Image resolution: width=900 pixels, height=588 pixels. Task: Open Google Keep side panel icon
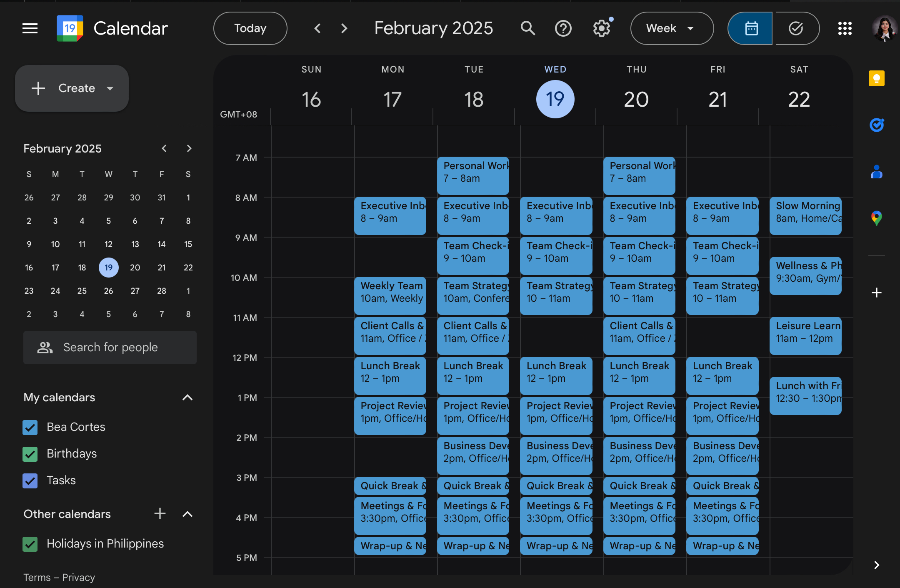(876, 78)
